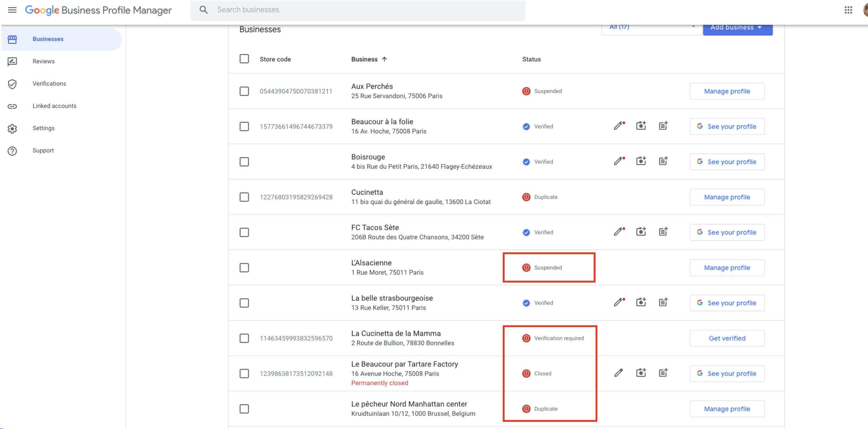Sort by Business column arrow
This screenshot has width=868, height=429.
click(x=384, y=59)
